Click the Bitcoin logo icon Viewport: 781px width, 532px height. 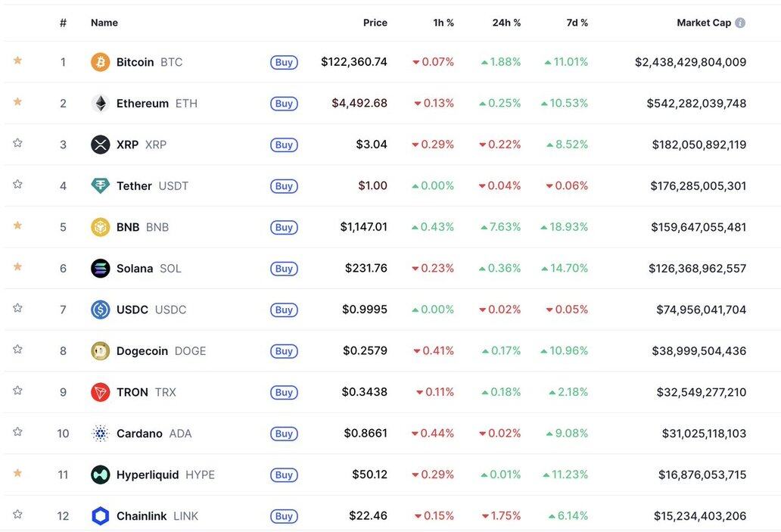(x=100, y=62)
